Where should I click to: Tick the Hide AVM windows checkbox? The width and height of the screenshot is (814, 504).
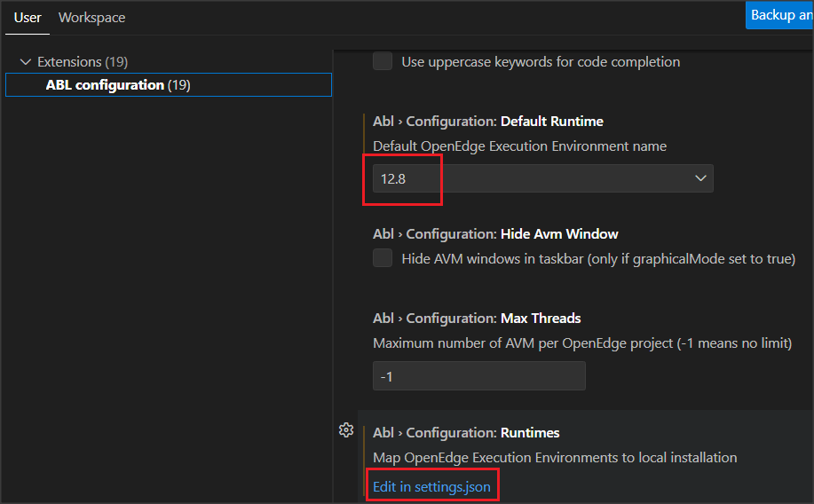coord(383,258)
